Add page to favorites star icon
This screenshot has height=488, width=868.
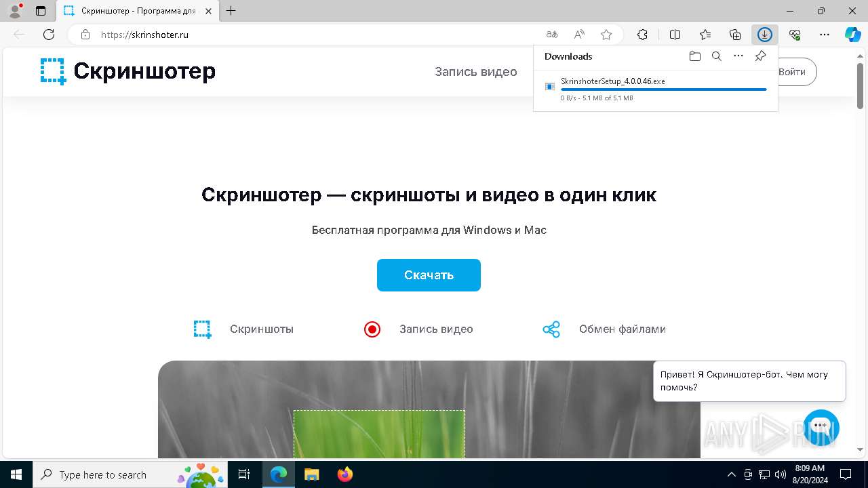(606, 35)
